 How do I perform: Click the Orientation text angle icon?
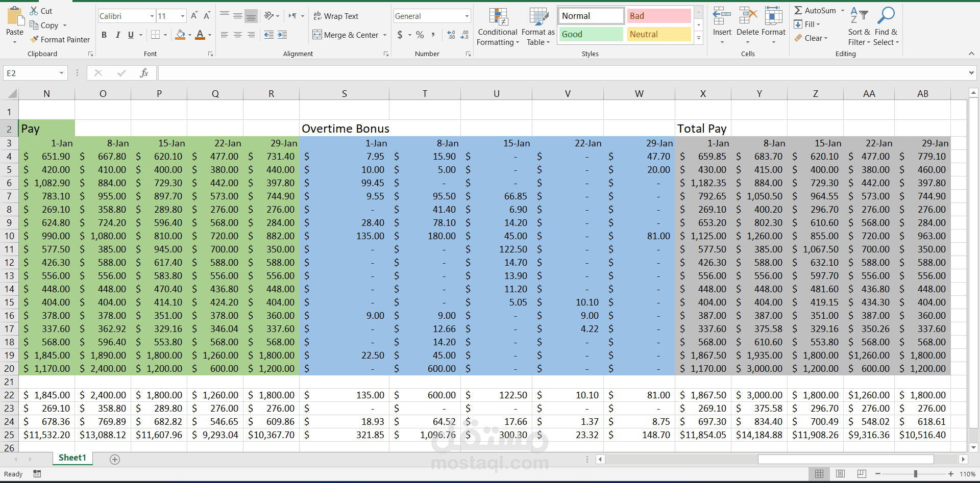click(x=269, y=16)
